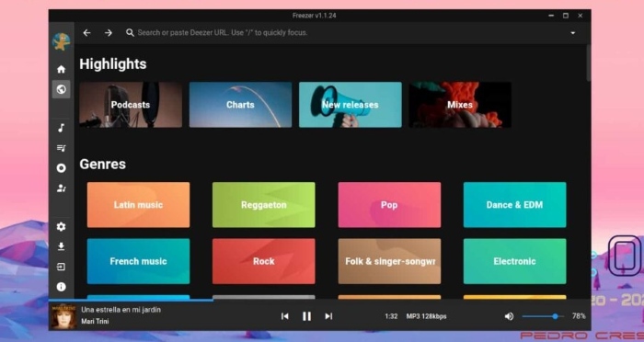Open Playlists from sidebar icon

[62, 148]
